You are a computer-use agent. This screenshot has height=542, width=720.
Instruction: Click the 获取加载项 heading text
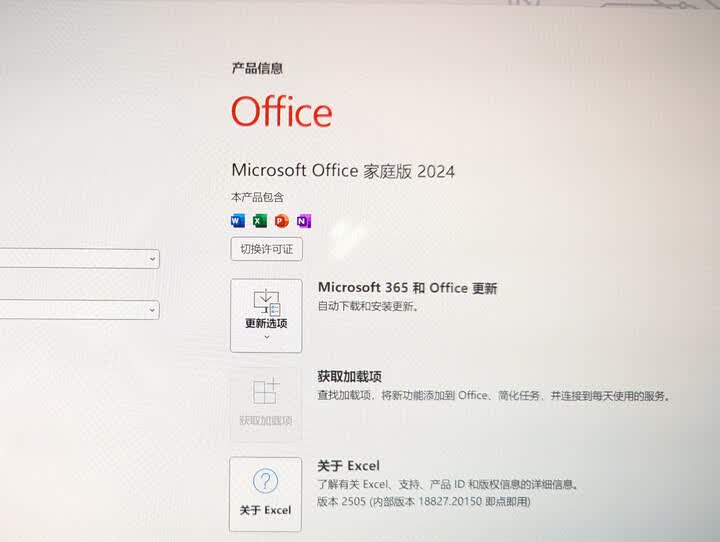(349, 377)
